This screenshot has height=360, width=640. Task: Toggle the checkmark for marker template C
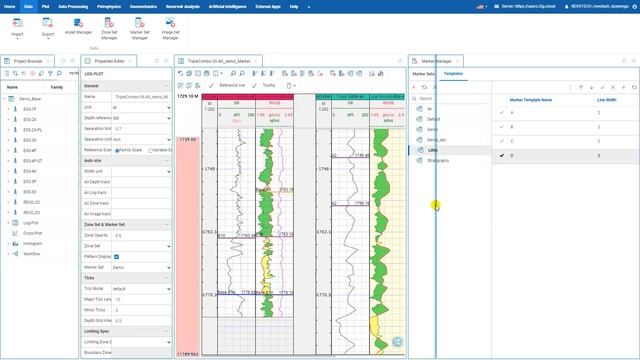pos(502,141)
